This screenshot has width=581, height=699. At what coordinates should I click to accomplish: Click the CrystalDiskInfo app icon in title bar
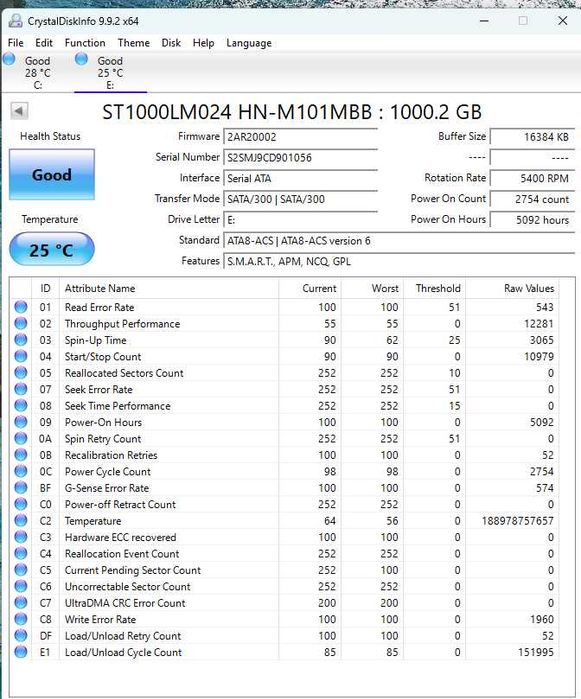[15, 21]
